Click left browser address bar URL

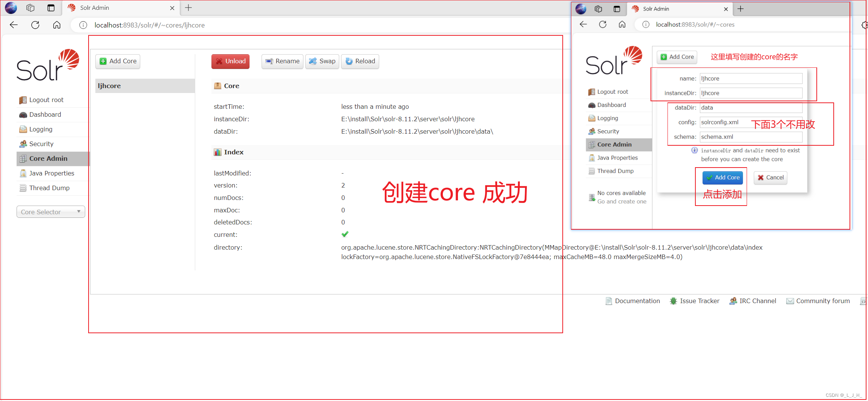point(150,25)
